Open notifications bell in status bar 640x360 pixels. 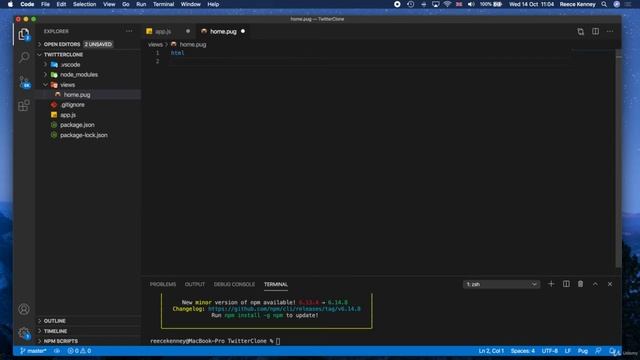click(612, 351)
